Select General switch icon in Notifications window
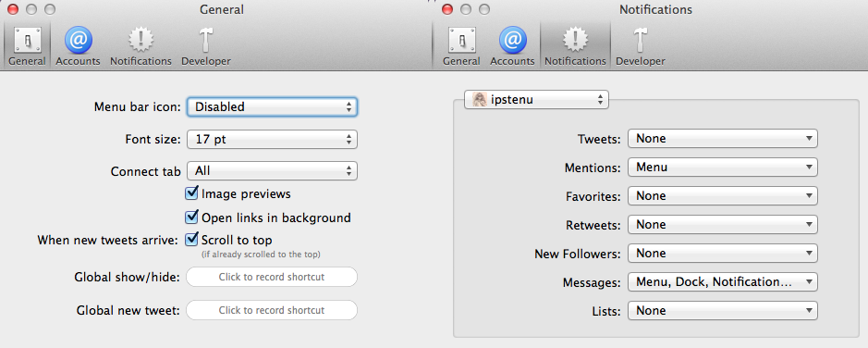This screenshot has width=868, height=348. pyautogui.click(x=461, y=40)
